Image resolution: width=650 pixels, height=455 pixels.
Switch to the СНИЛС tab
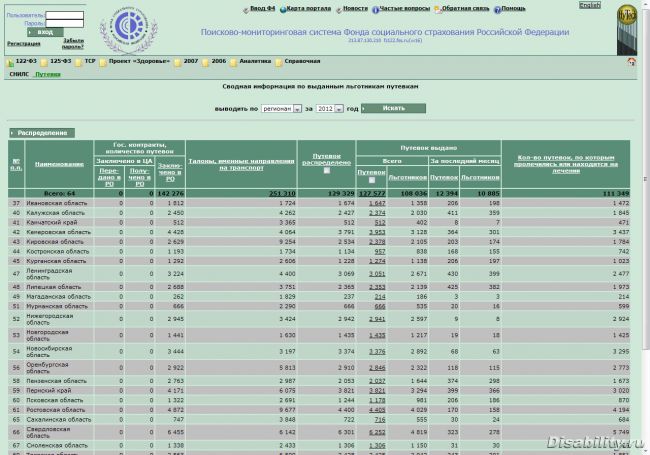[x=19, y=74]
